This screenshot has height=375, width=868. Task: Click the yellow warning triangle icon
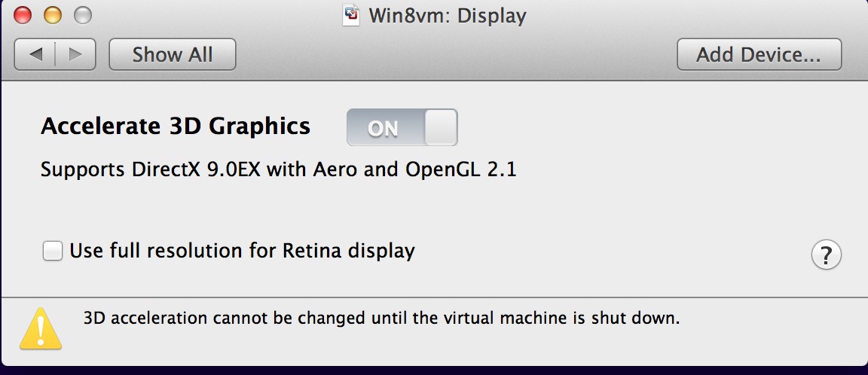41,329
